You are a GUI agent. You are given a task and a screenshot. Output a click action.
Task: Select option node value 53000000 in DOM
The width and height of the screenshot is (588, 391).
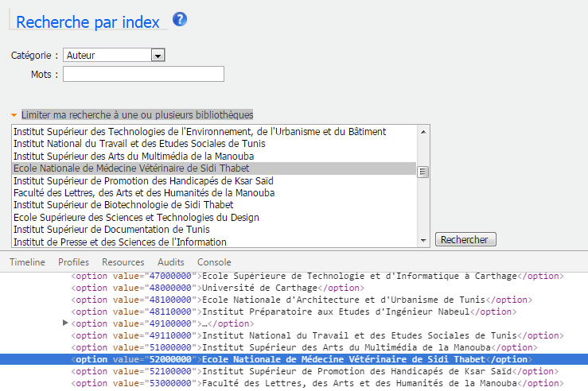point(317,384)
